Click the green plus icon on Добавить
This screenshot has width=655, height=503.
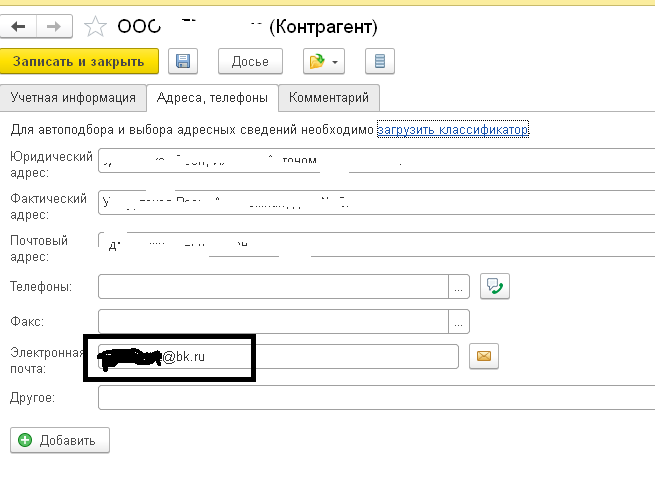(x=25, y=440)
